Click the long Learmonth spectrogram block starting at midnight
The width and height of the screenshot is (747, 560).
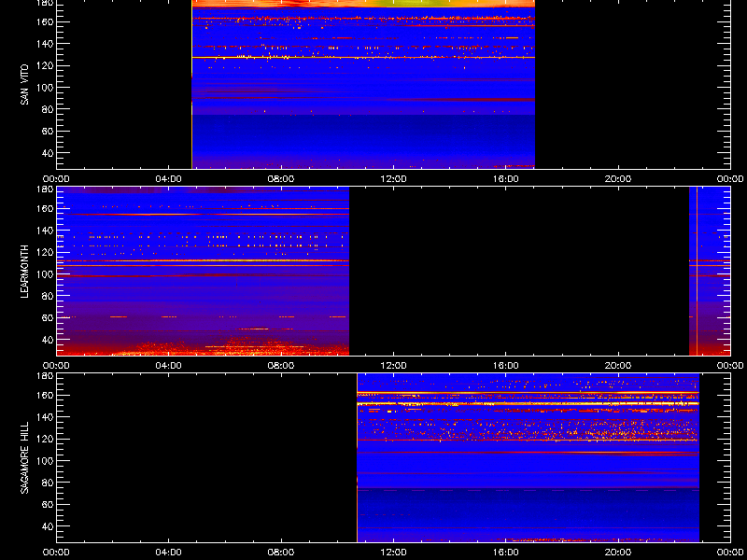[x=203, y=271]
